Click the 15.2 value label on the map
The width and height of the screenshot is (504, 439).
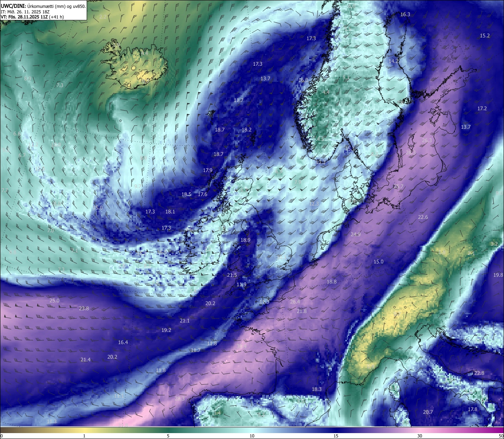tap(485, 35)
